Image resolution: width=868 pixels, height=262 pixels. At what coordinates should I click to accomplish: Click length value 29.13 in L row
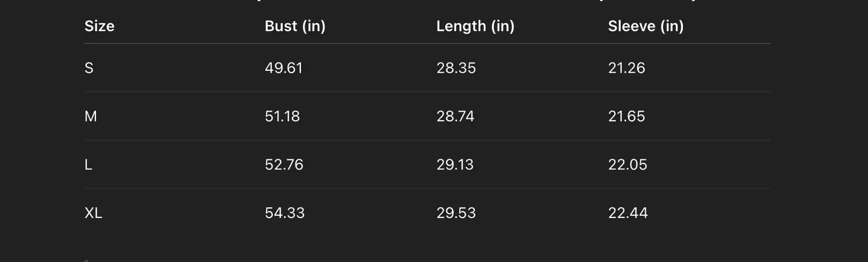click(455, 165)
